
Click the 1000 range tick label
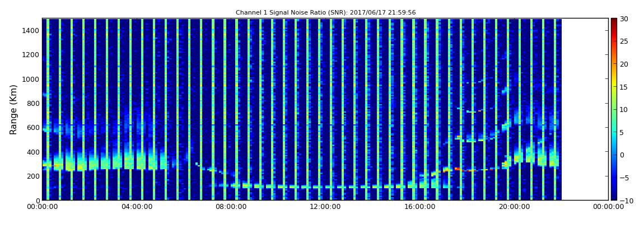(31, 79)
